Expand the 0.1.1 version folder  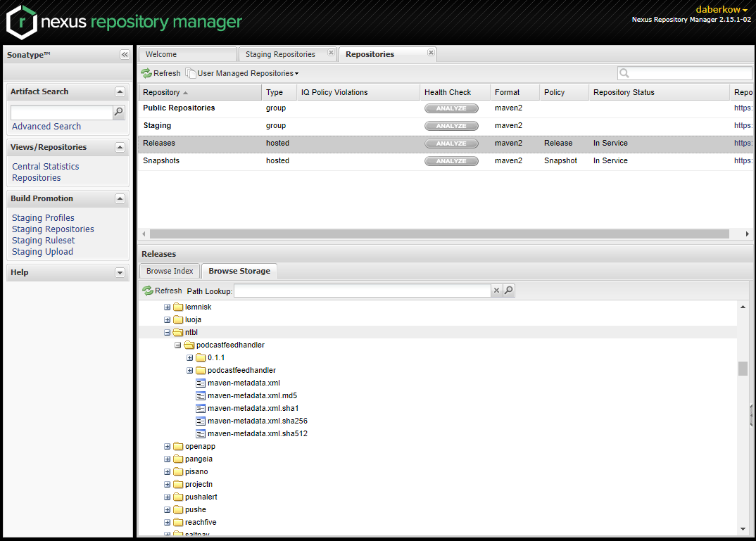pos(190,358)
